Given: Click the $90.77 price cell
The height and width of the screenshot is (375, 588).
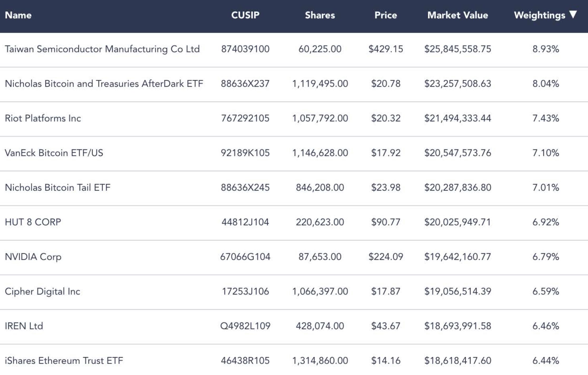Looking at the screenshot, I should [x=386, y=222].
